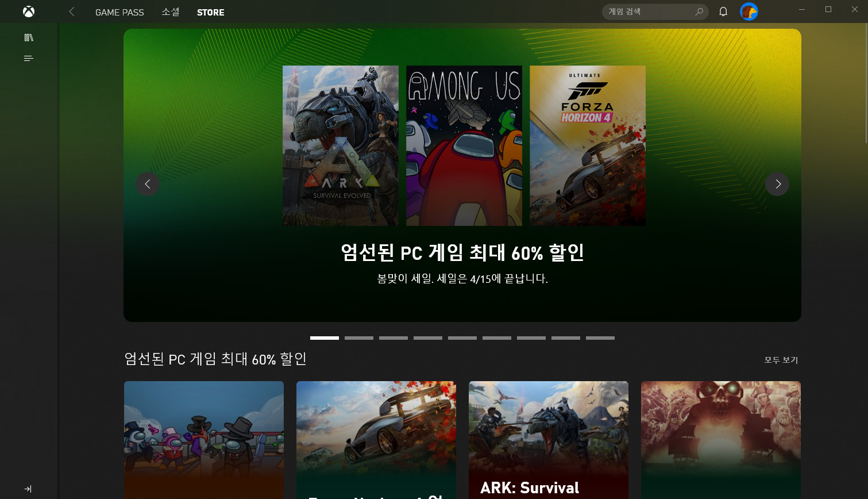The height and width of the screenshot is (499, 868).
Task: Switch to the 소셜 tab
Action: pyautogui.click(x=171, y=12)
